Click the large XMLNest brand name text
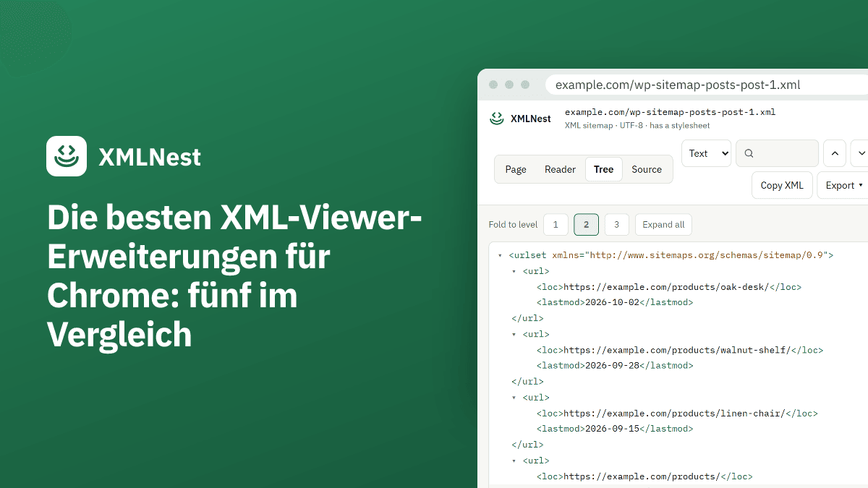The height and width of the screenshot is (488, 868). click(150, 156)
